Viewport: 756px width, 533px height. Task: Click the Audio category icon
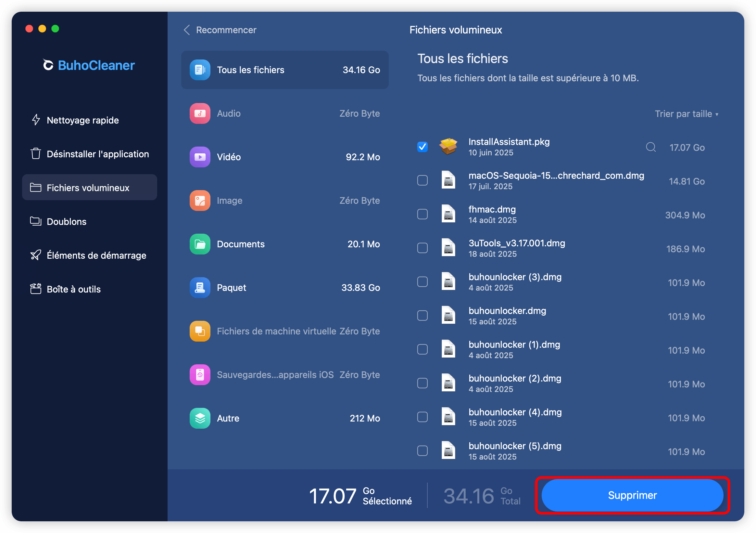(x=200, y=113)
